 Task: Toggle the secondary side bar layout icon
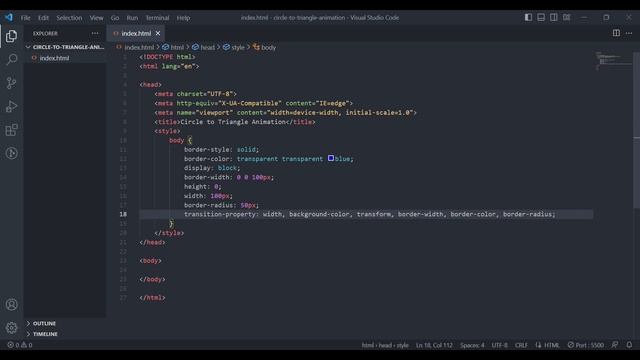553,17
